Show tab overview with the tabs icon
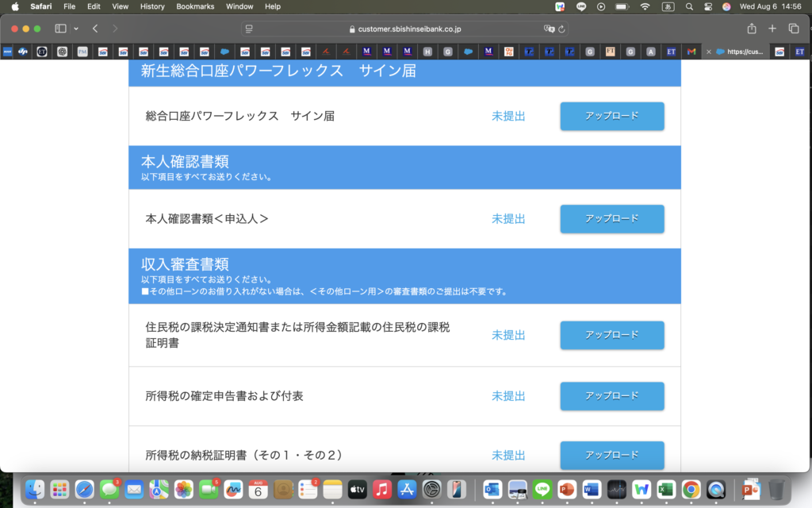This screenshot has width=812, height=508. point(794,28)
